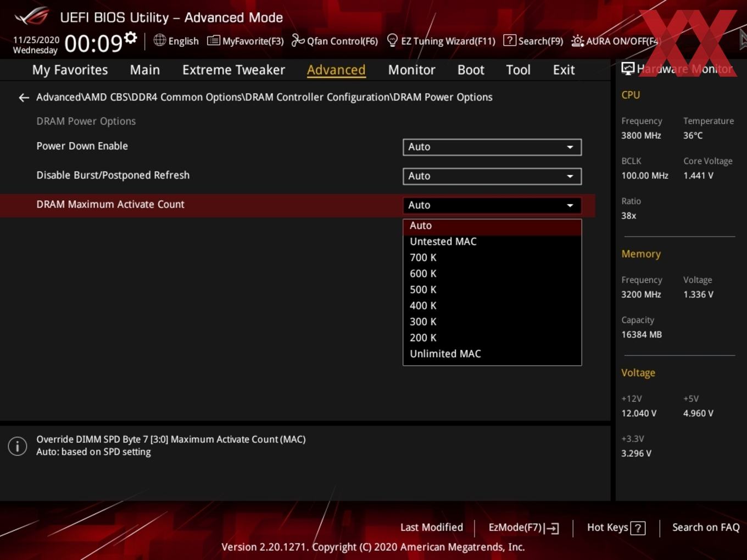Open the clock settings gear icon
Image resolution: width=747 pixels, height=560 pixels.
point(131,38)
